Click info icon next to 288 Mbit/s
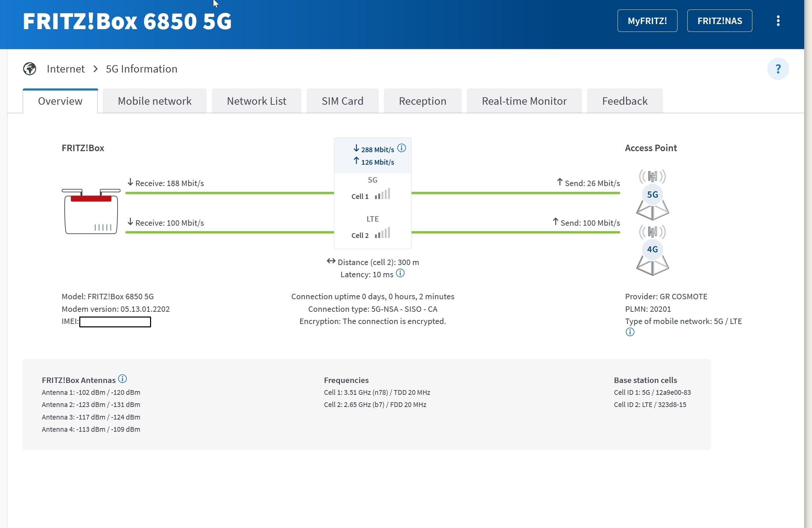The width and height of the screenshot is (812, 528). [401, 148]
